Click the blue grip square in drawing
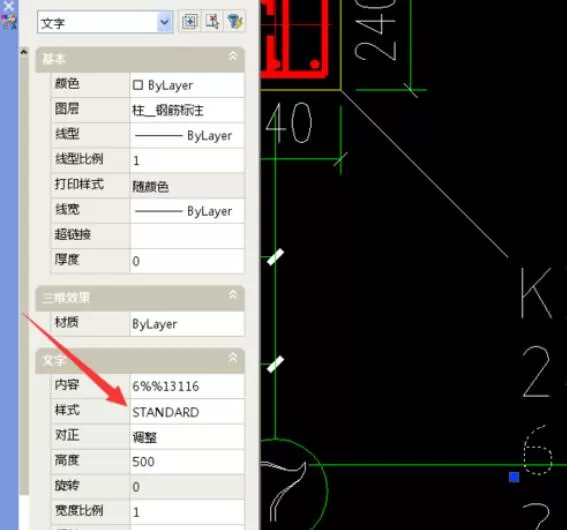Viewport: 567px width, 530px height. [514, 477]
